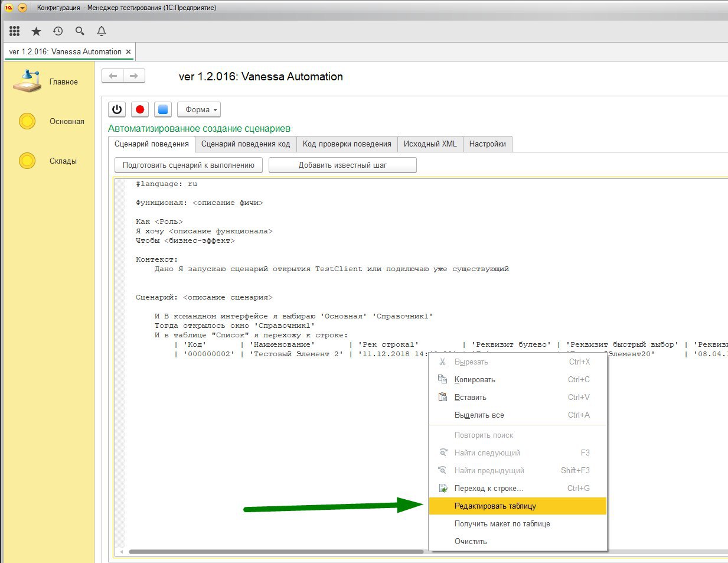Open the Главное section
This screenshot has height=563, width=728.
[x=47, y=82]
